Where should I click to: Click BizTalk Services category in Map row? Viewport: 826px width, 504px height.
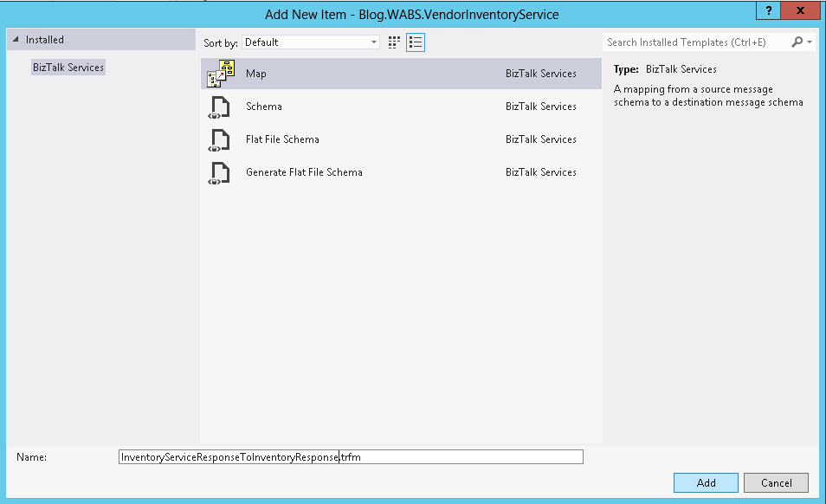[541, 74]
